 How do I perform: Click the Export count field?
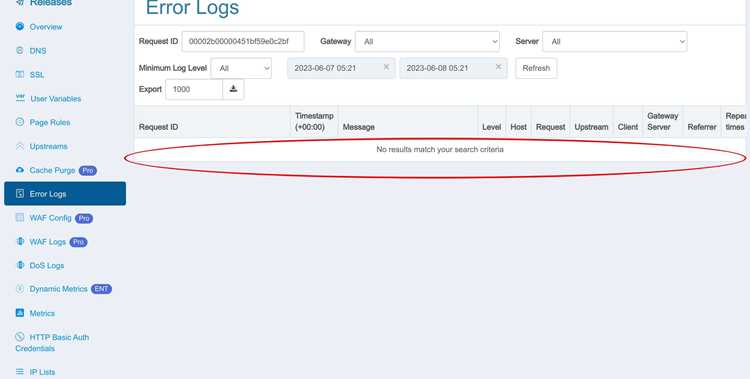[194, 89]
